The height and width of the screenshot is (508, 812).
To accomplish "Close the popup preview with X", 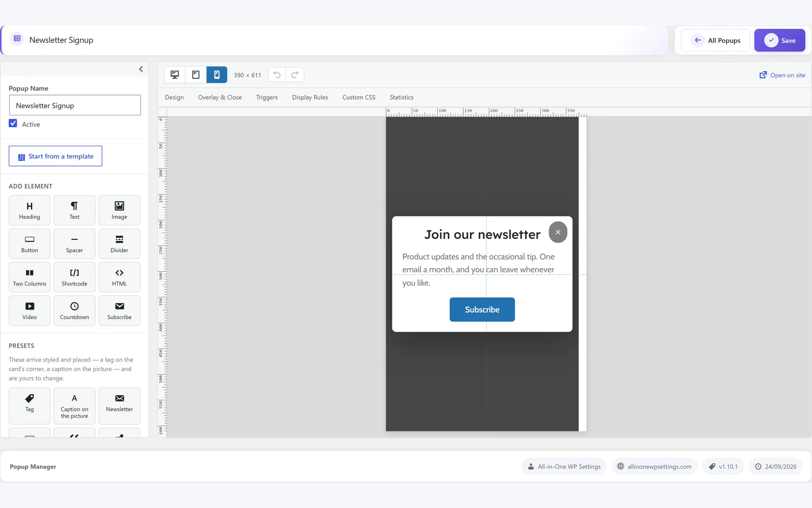I will click(x=558, y=232).
